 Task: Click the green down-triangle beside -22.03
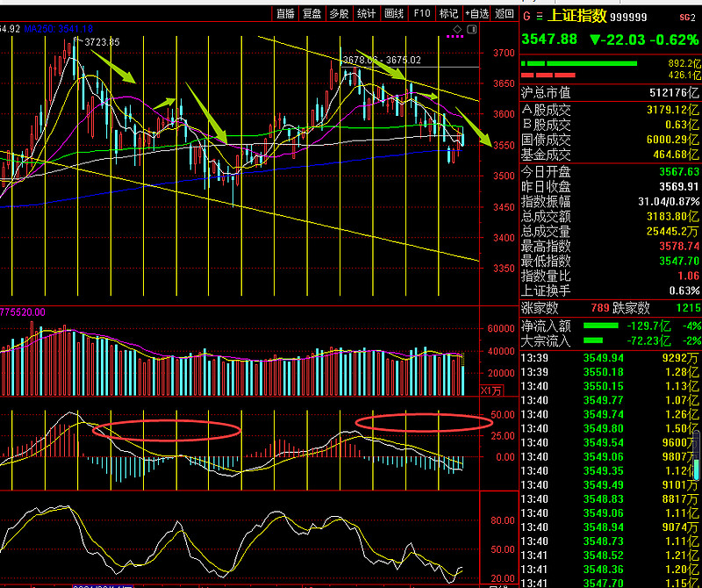[595, 39]
